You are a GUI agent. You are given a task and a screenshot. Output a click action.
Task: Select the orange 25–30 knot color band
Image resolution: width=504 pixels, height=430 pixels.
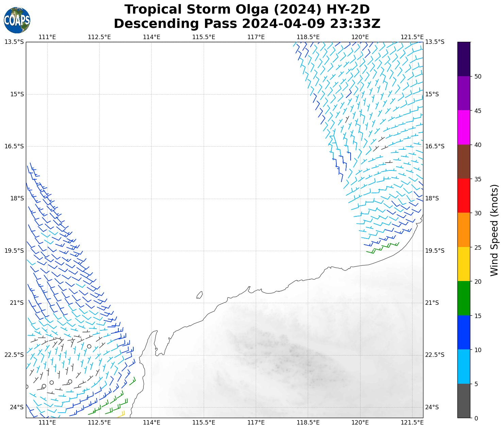coord(464,230)
